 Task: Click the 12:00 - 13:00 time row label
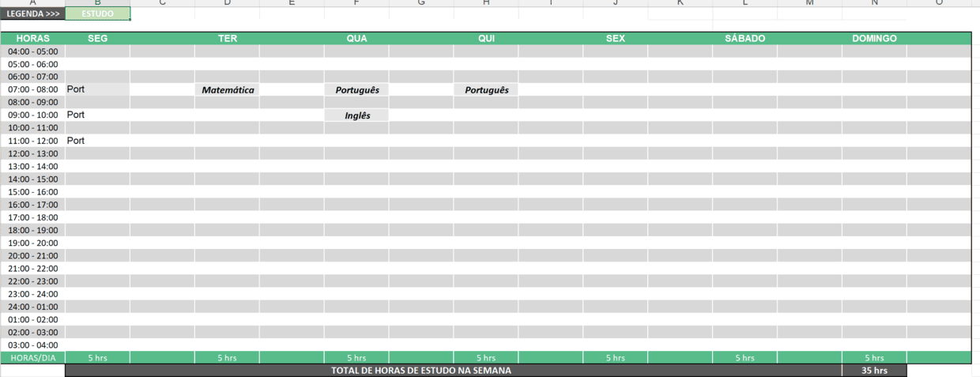pyautogui.click(x=33, y=153)
